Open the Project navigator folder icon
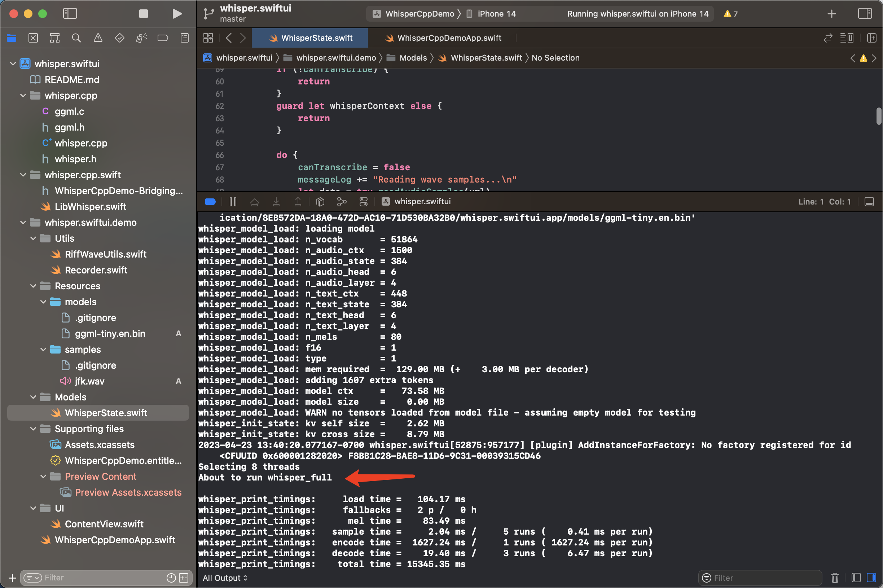 pos(12,38)
